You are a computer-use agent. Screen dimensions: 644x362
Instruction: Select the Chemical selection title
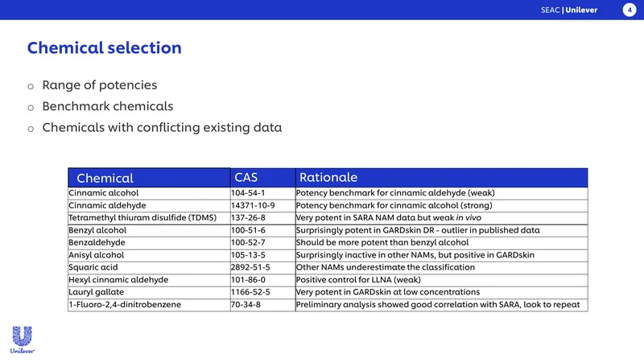[105, 47]
